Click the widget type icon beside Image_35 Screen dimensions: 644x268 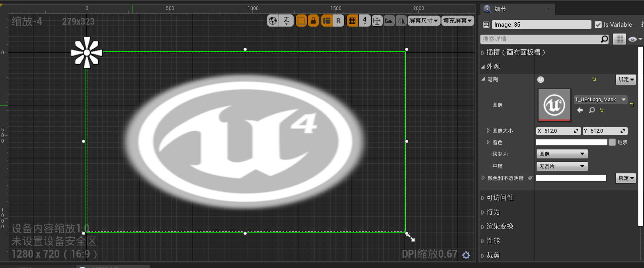click(486, 25)
